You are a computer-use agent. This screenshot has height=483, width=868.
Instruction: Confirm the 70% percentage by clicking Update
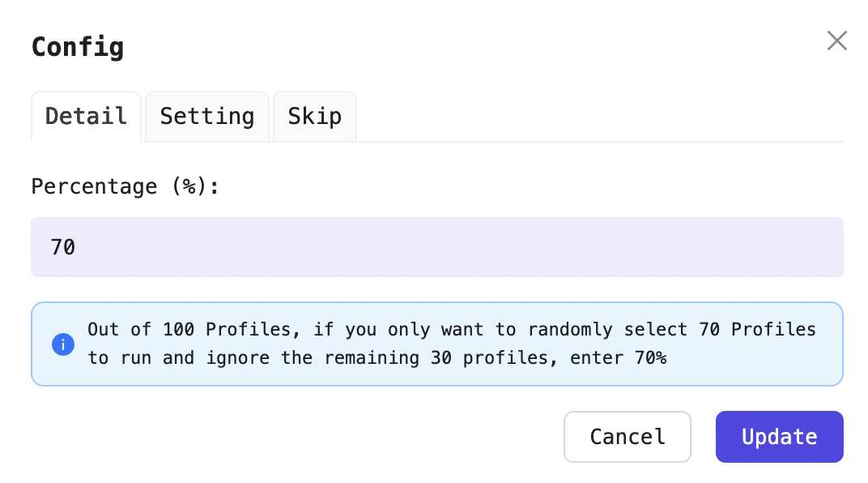pos(778,437)
